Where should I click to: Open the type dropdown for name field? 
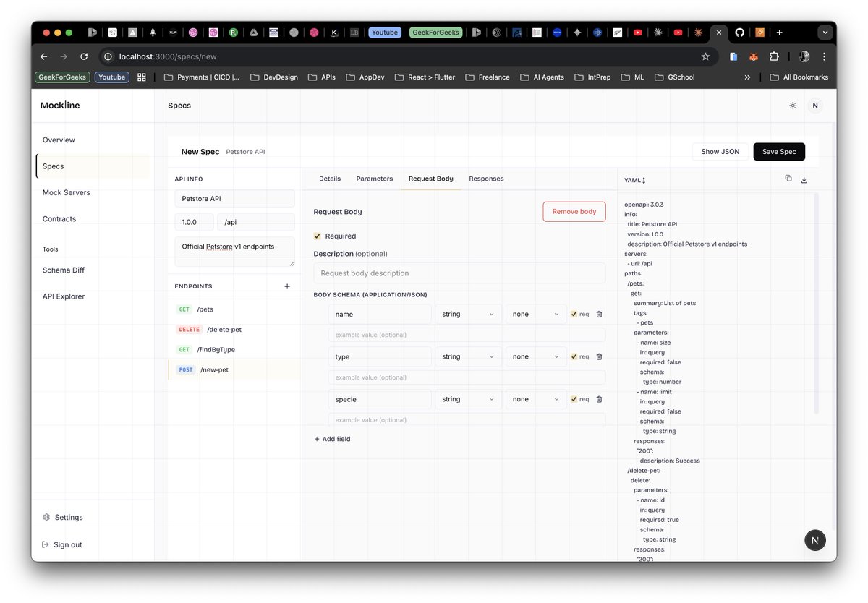coord(468,315)
